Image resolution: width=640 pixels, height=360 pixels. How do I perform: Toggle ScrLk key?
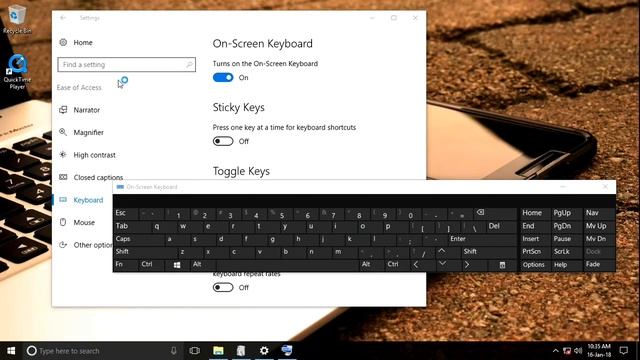(x=566, y=251)
